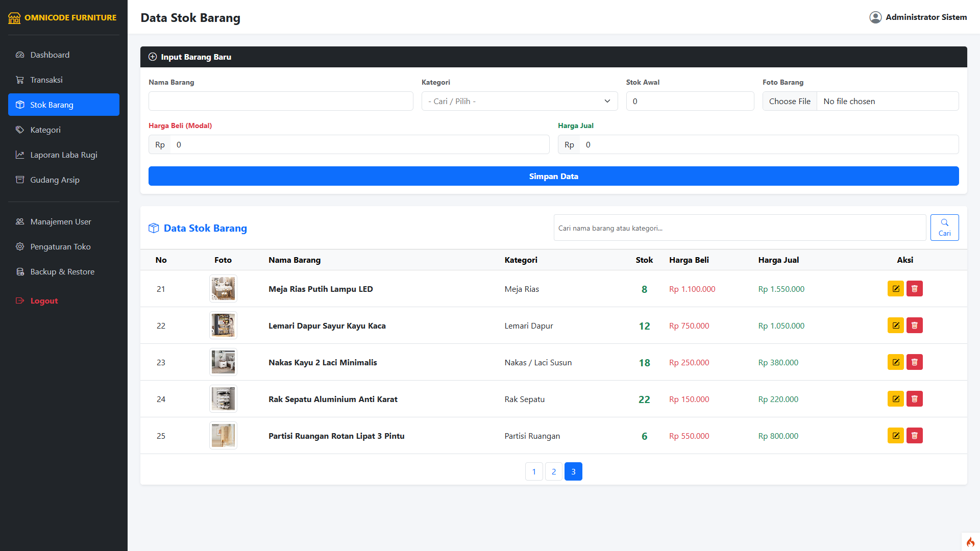Go to pagination page 1
980x551 pixels.
(x=534, y=471)
